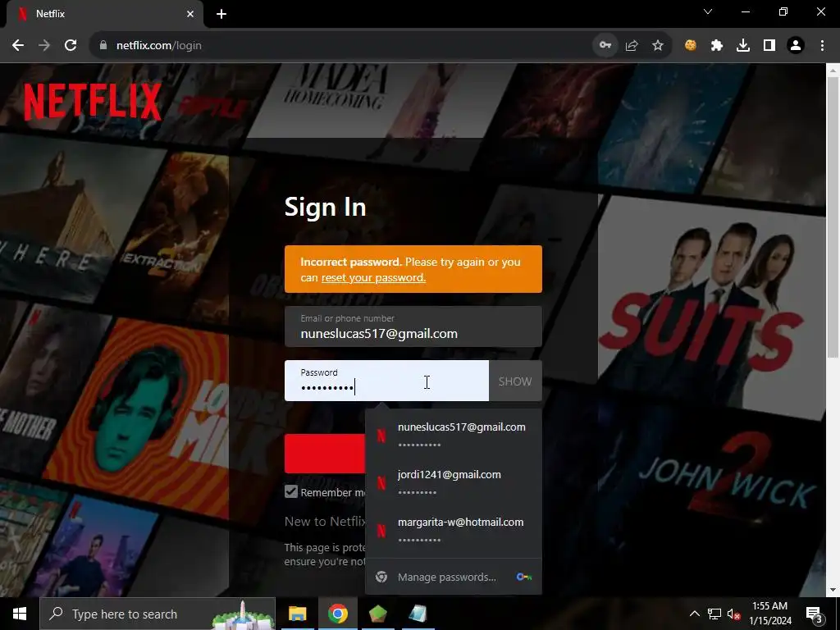Bookmark this page with star icon

pyautogui.click(x=658, y=46)
